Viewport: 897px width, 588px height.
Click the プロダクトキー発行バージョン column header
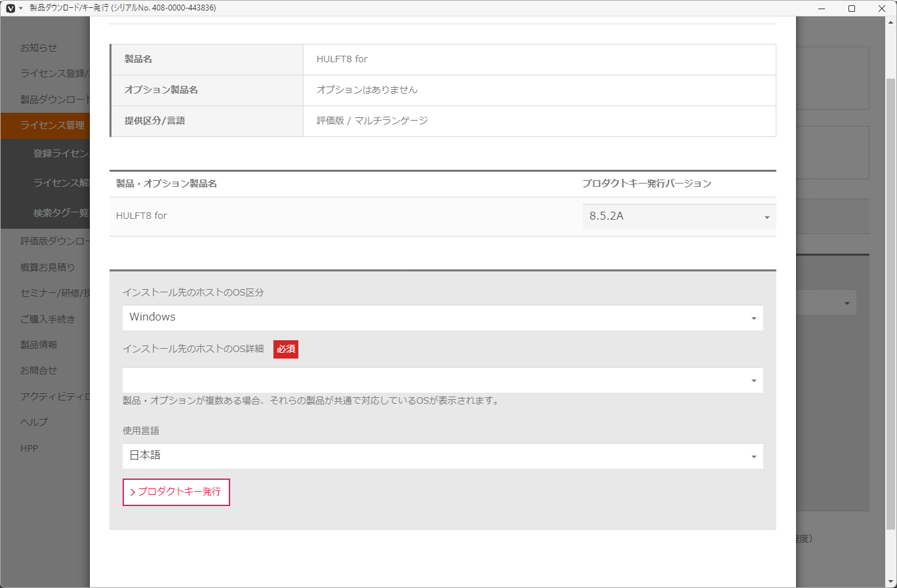coord(647,184)
